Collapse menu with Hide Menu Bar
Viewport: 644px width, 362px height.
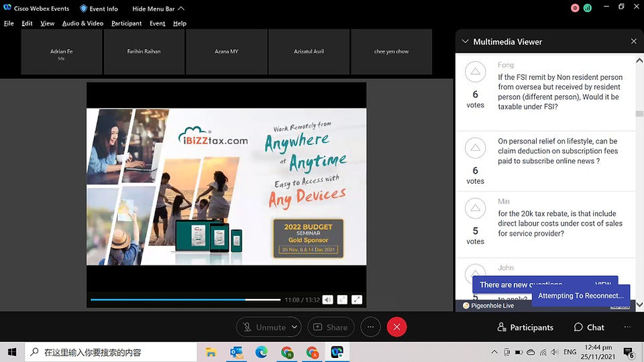pos(158,9)
